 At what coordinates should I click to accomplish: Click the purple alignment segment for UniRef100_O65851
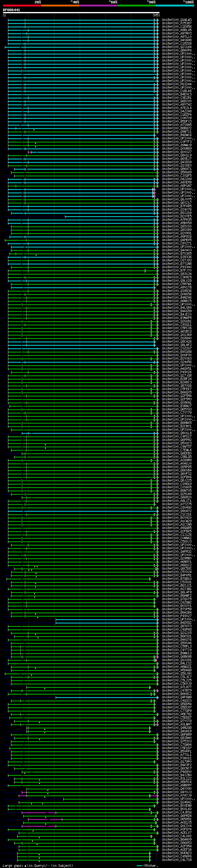pos(45,819)
